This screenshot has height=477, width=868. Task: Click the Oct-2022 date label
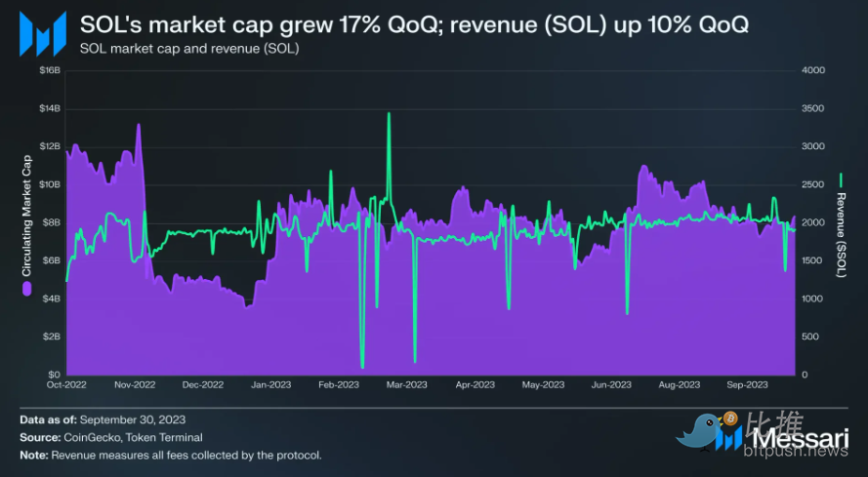click(x=66, y=384)
